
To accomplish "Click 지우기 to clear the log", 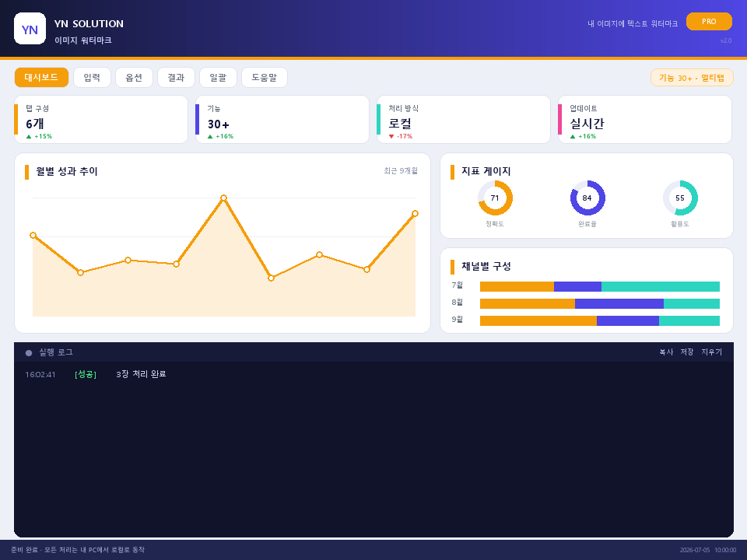I will point(711,352).
